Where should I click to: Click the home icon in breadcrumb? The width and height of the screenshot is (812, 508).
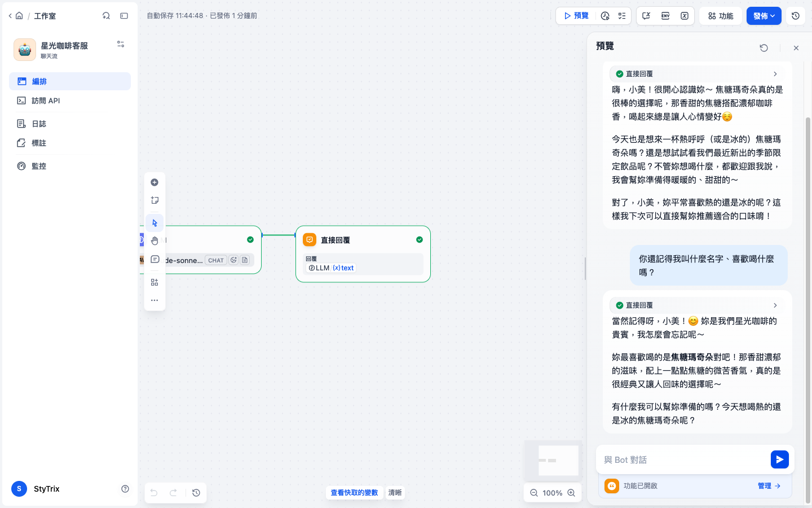pos(19,16)
